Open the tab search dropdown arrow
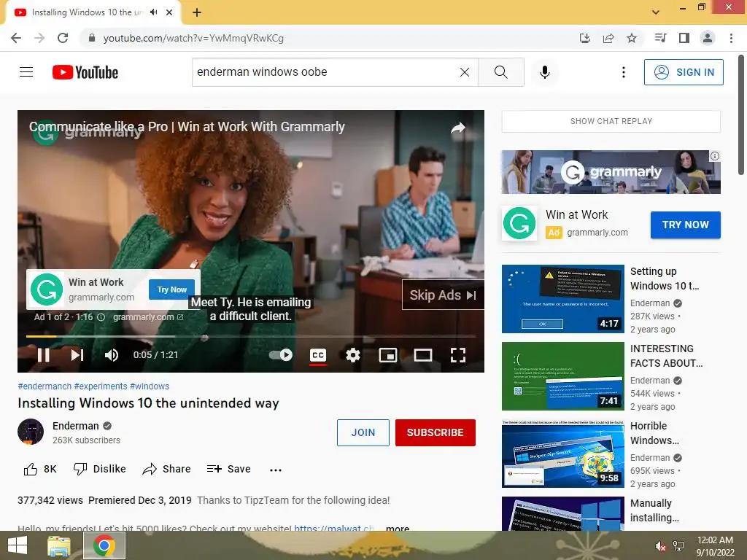 656,12
